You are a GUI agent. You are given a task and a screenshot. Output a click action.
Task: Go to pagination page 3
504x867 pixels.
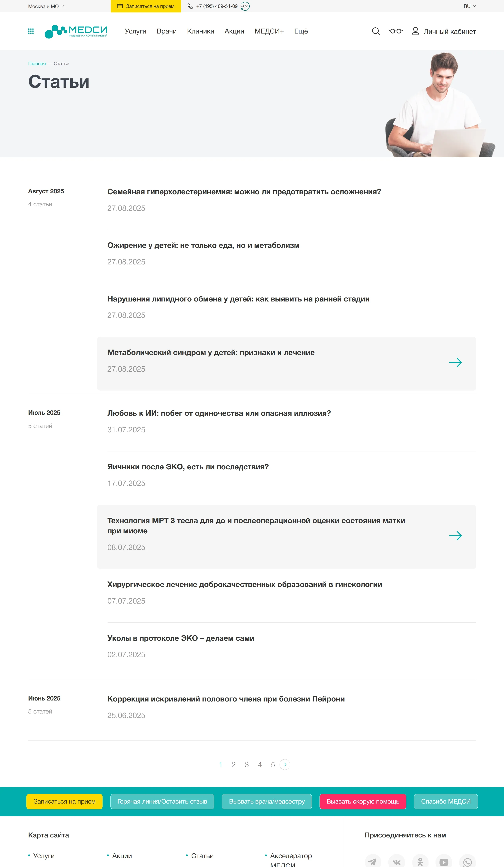point(246,765)
